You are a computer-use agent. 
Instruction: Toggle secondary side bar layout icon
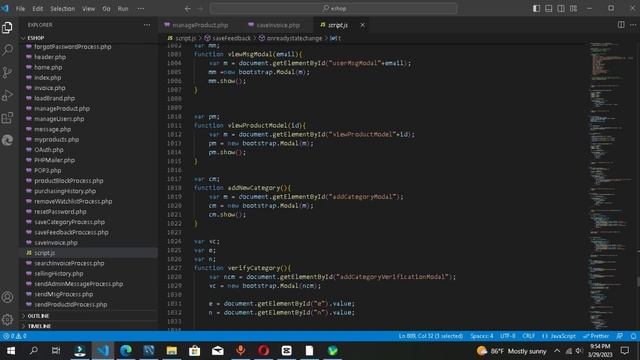click(x=561, y=8)
